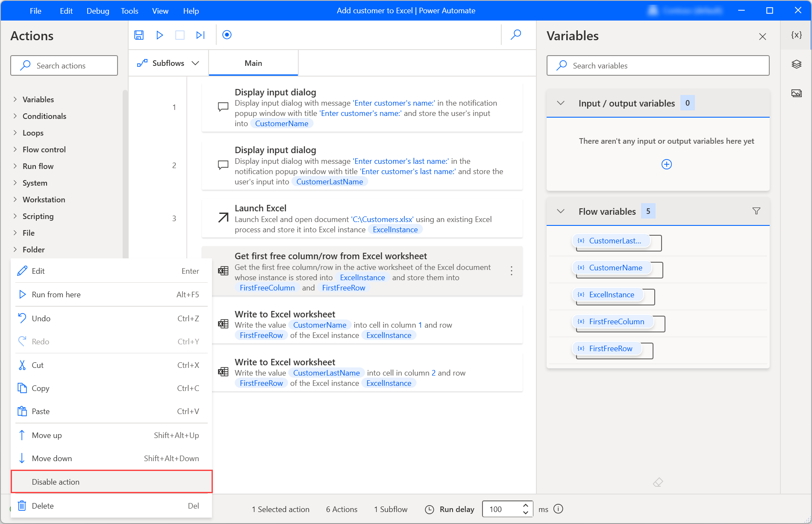Click the 'C:\Customers.xlsx' document link
Image resolution: width=812 pixels, height=524 pixels.
[382, 219]
